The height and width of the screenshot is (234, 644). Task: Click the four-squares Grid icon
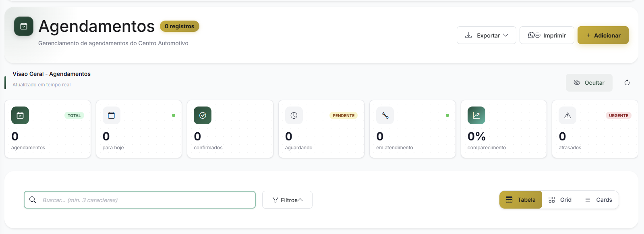pos(552,200)
